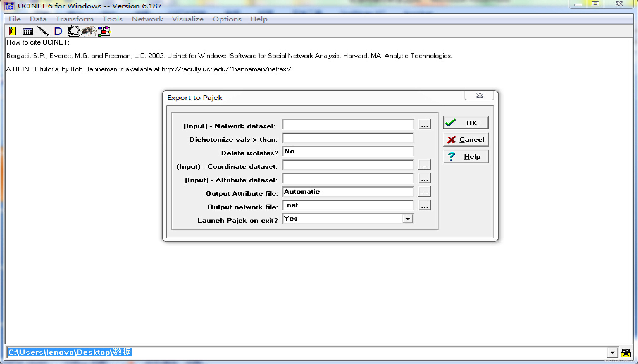Click the Exit door toolbar icon

click(12, 31)
